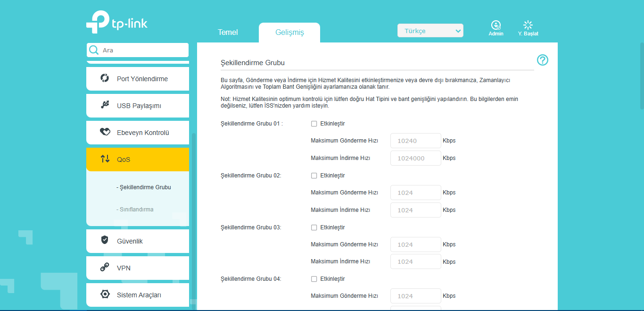This screenshot has height=311, width=644.
Task: Click the Etkinleştir label of Grubu 01
Action: 332,124
